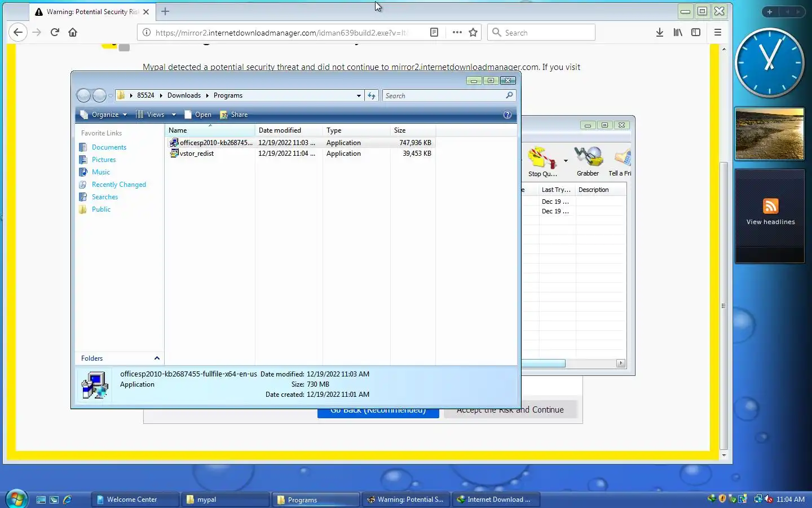Click Share in the Explorer toolbar
The width and height of the screenshot is (812, 508).
pos(234,115)
